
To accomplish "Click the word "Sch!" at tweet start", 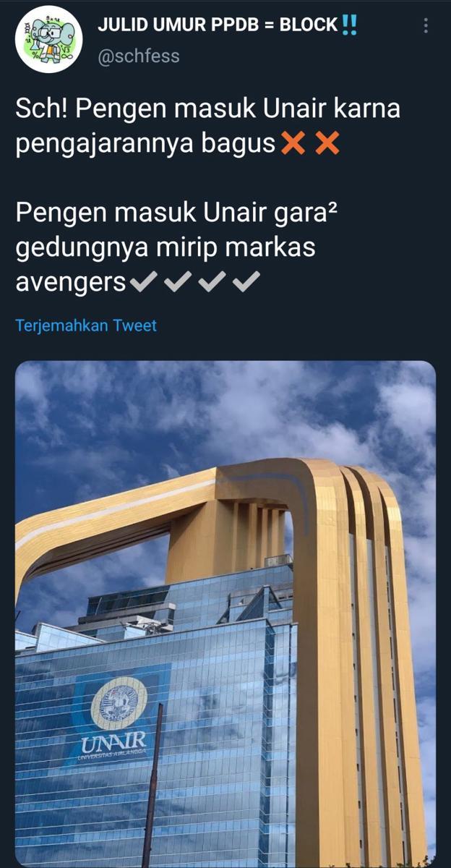I will (42, 111).
